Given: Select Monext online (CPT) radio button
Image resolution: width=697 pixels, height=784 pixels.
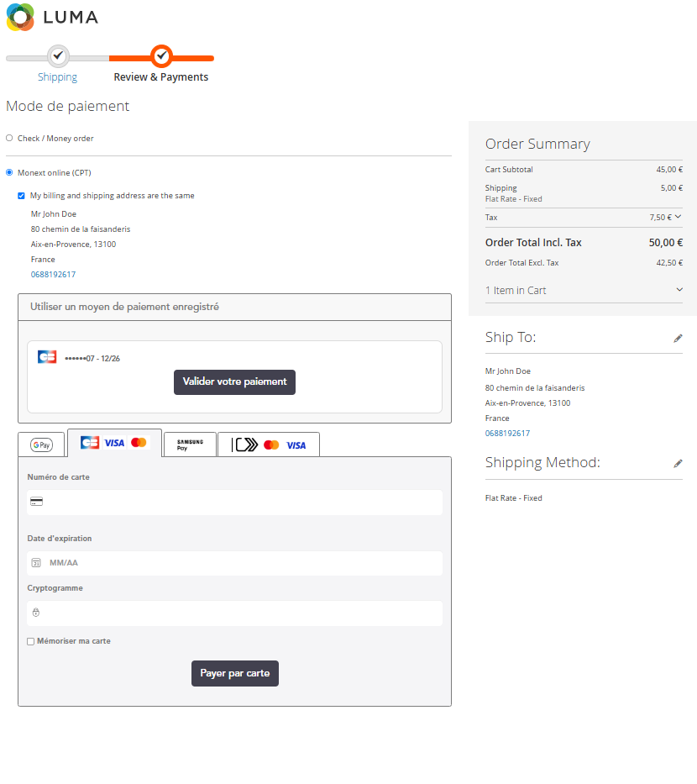Looking at the screenshot, I should pyautogui.click(x=9, y=172).
